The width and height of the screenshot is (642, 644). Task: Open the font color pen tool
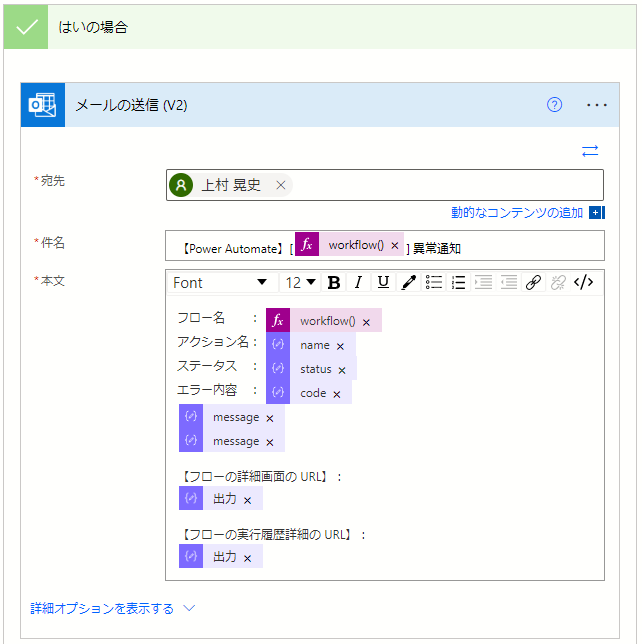pyautogui.click(x=408, y=283)
